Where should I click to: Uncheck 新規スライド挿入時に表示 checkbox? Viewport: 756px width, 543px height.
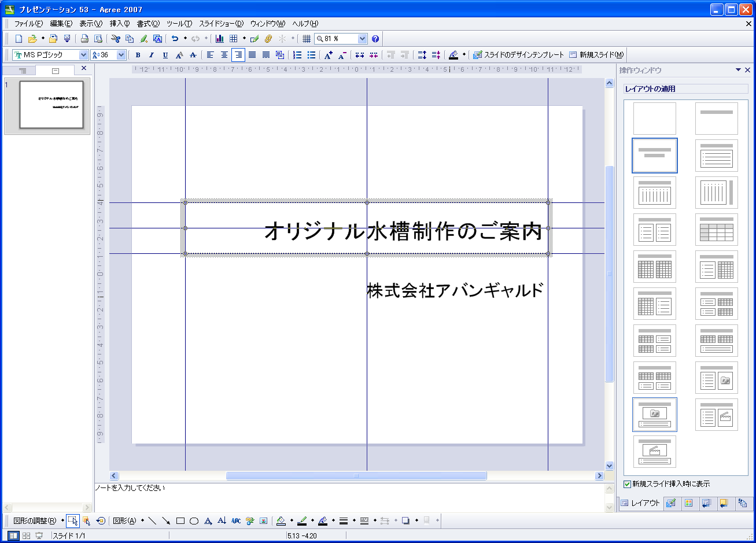pos(628,484)
